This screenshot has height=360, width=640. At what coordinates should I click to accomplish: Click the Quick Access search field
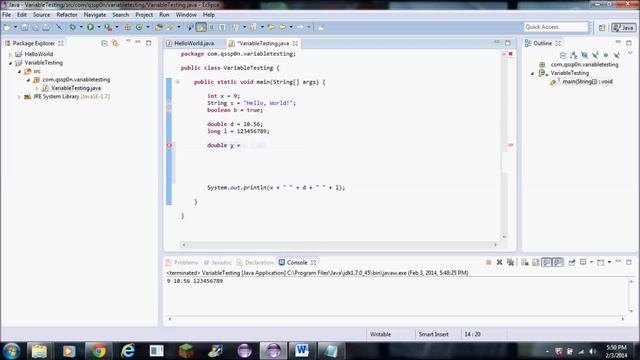pyautogui.click(x=556, y=27)
